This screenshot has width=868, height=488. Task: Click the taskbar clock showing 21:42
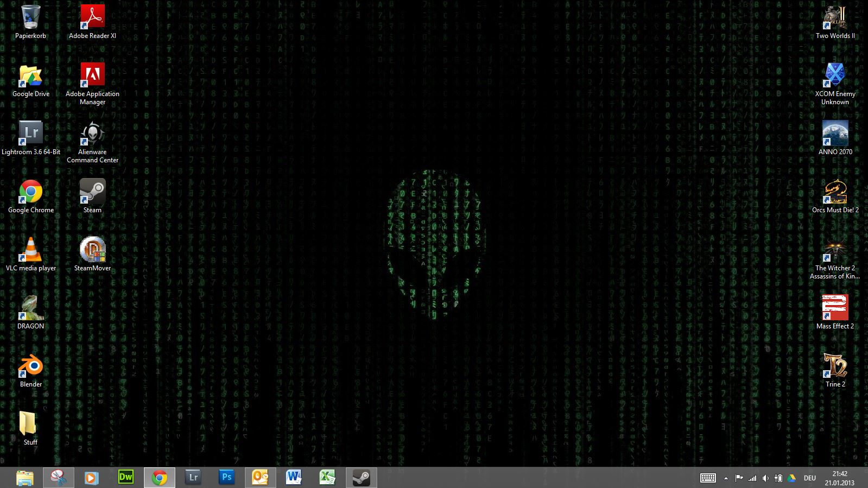(839, 478)
